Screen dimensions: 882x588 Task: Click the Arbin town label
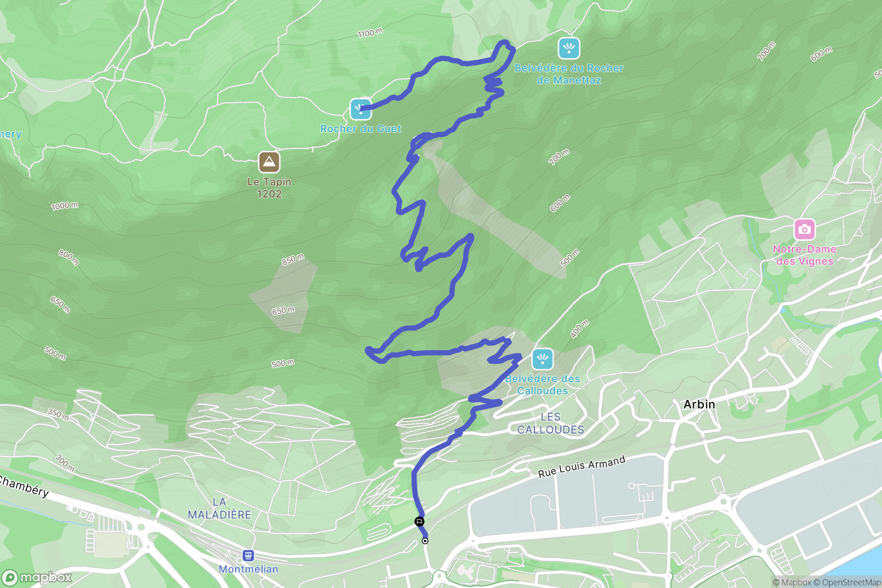(x=699, y=404)
